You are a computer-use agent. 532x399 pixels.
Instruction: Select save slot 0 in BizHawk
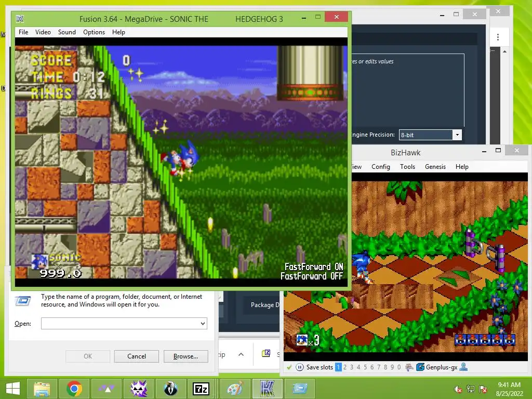point(399,367)
